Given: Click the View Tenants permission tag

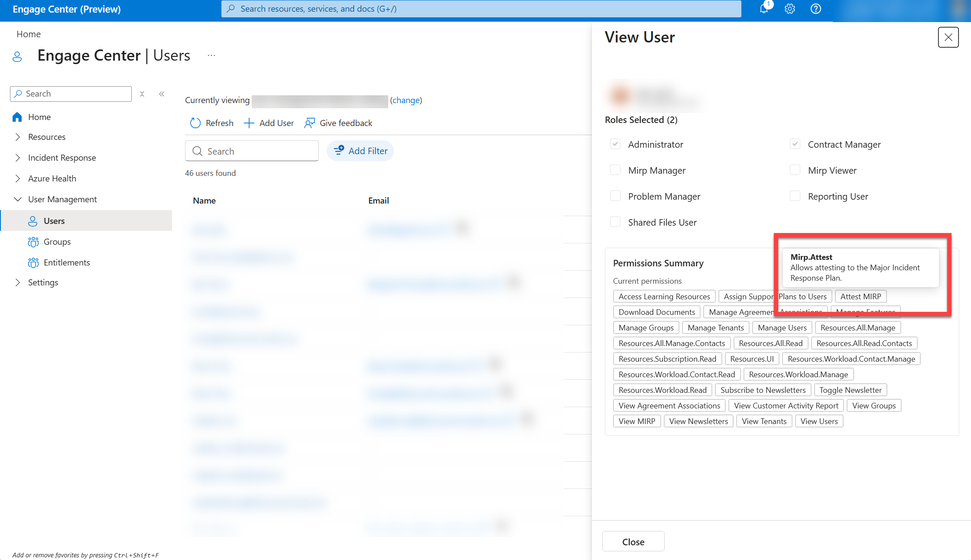Looking at the screenshot, I should 764,421.
